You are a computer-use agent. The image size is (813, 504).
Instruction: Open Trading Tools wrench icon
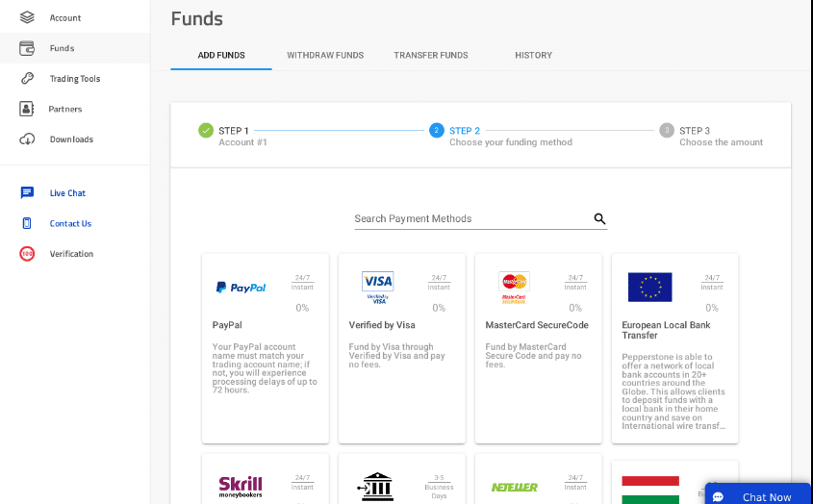27,79
